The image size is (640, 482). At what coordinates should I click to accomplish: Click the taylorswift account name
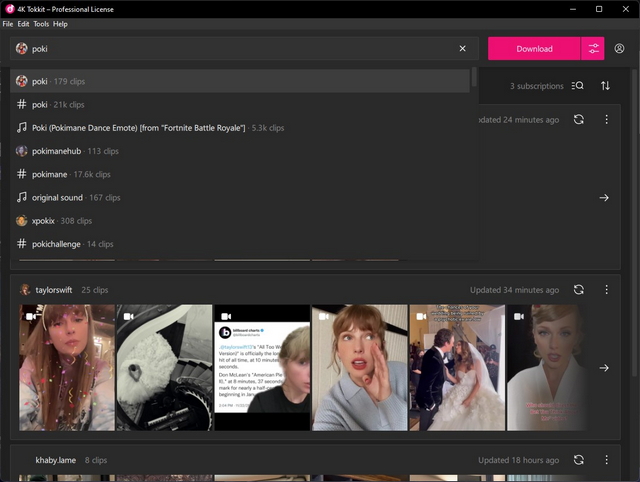coord(54,290)
